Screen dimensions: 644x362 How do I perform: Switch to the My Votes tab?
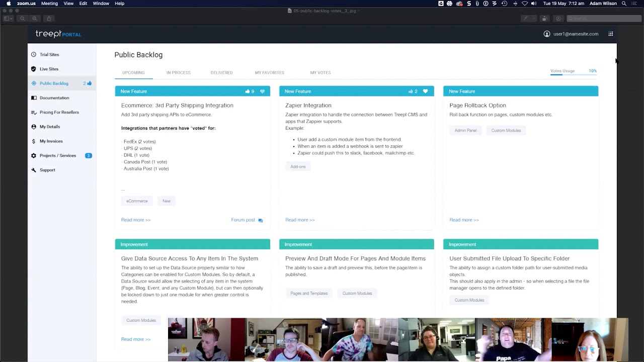pos(320,72)
